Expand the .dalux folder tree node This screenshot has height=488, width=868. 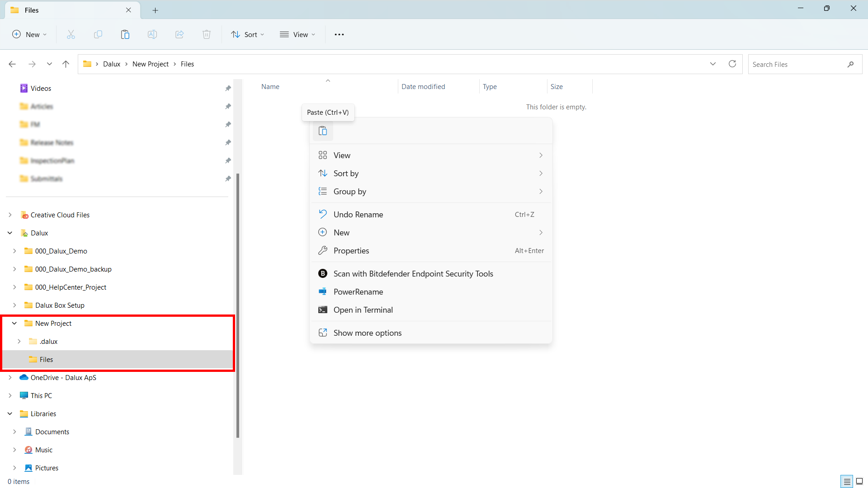[x=19, y=342]
